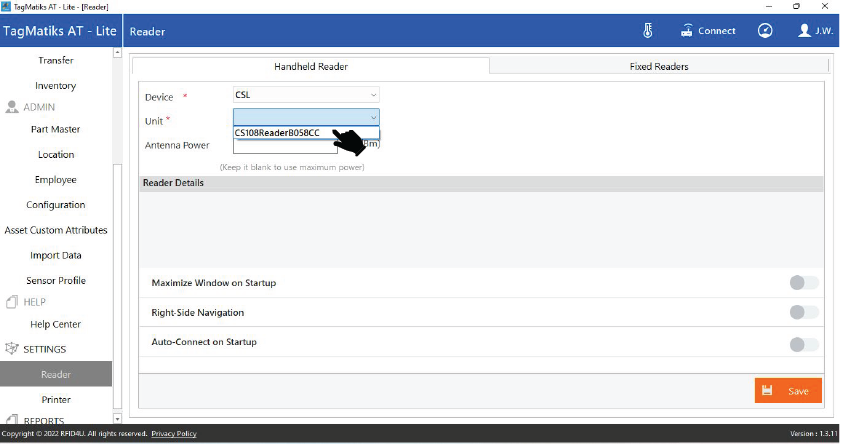842x444 pixels.
Task: Open the dashboard gauge icon
Action: point(765,31)
